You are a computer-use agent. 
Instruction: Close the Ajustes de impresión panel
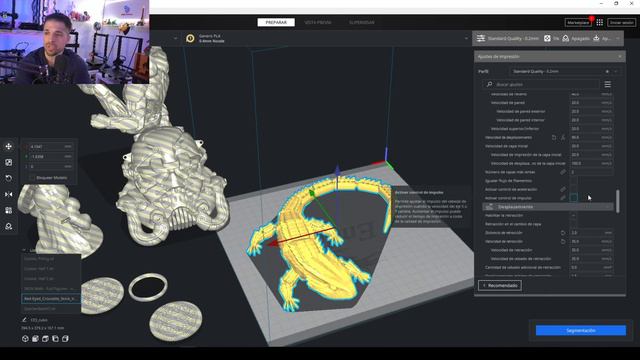coord(620,56)
